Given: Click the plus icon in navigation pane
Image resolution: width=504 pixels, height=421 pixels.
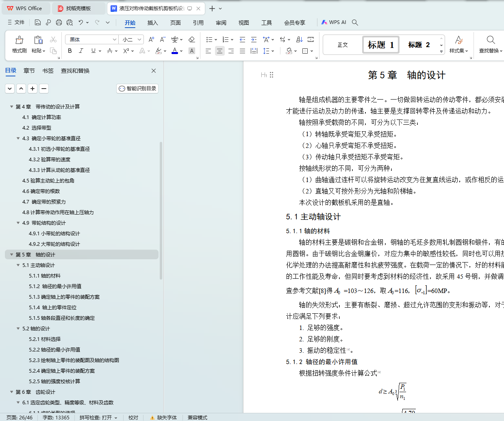Looking at the screenshot, I should [x=33, y=88].
